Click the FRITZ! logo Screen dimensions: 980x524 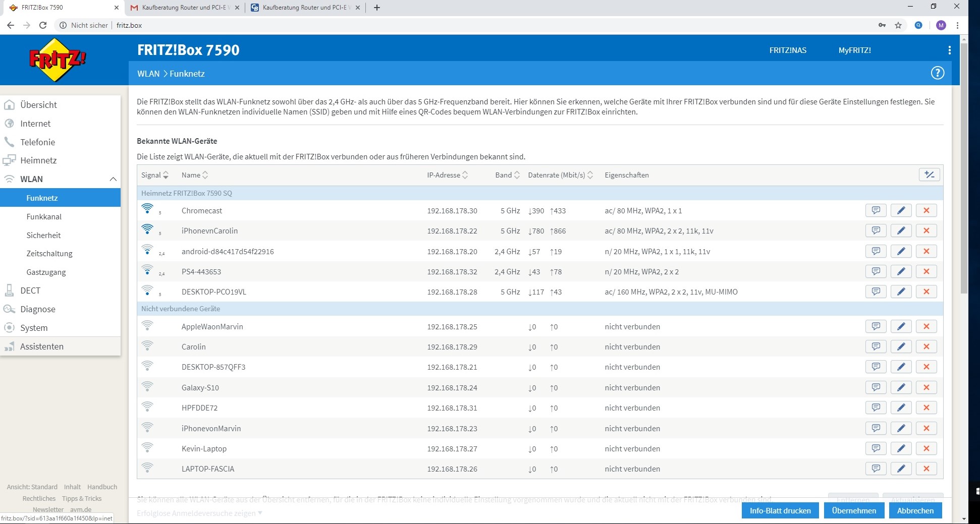coord(57,60)
